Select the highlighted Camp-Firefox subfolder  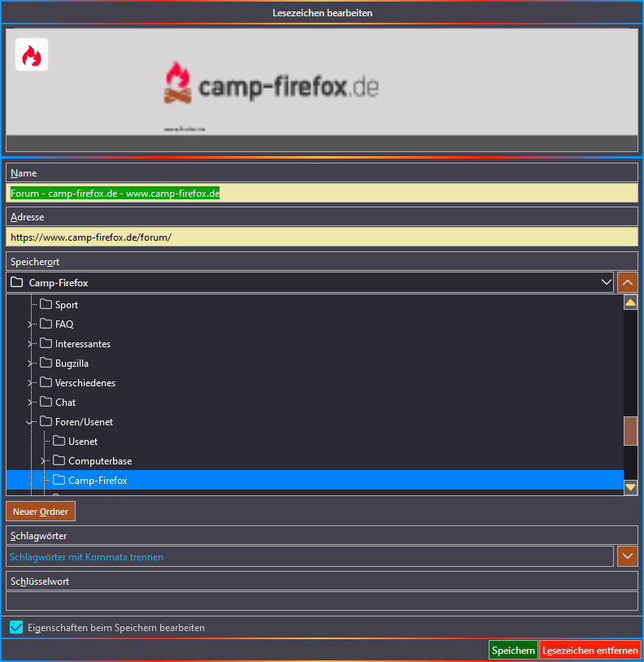point(315,480)
